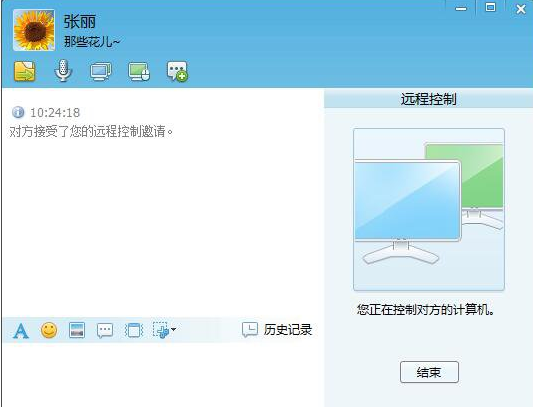The image size is (533, 407).
Task: Click the remote control monitor icon
Action: (x=139, y=71)
